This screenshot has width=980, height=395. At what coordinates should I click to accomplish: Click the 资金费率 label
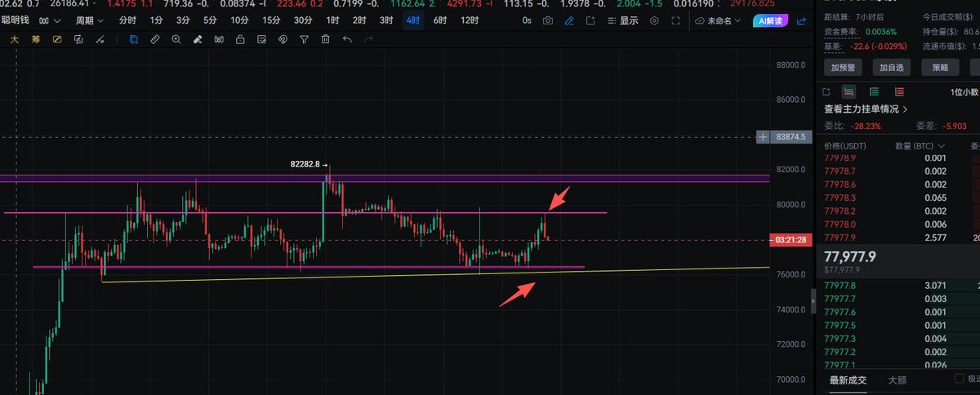pyautogui.click(x=840, y=31)
